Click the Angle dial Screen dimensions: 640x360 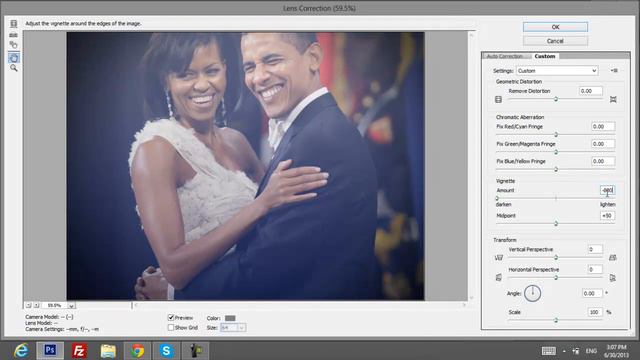(532, 293)
